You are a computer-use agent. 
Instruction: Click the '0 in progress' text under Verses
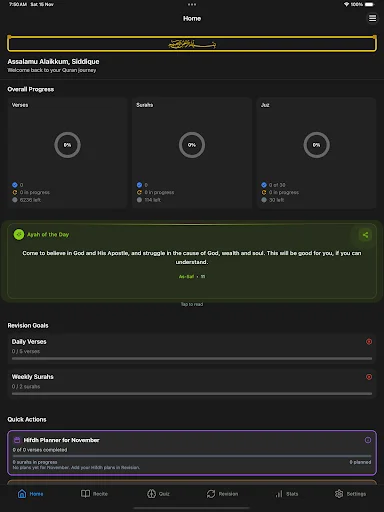[35, 192]
